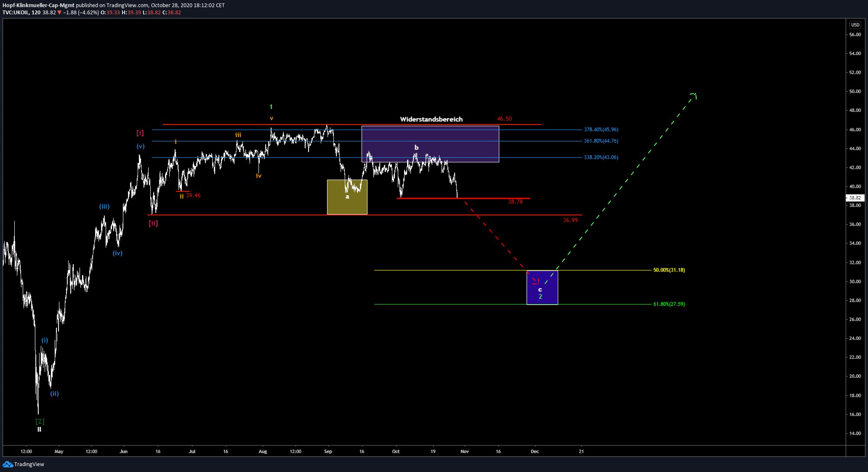868x472 pixels.
Task: Open the TradingView wordmark link
Action: tap(29, 464)
